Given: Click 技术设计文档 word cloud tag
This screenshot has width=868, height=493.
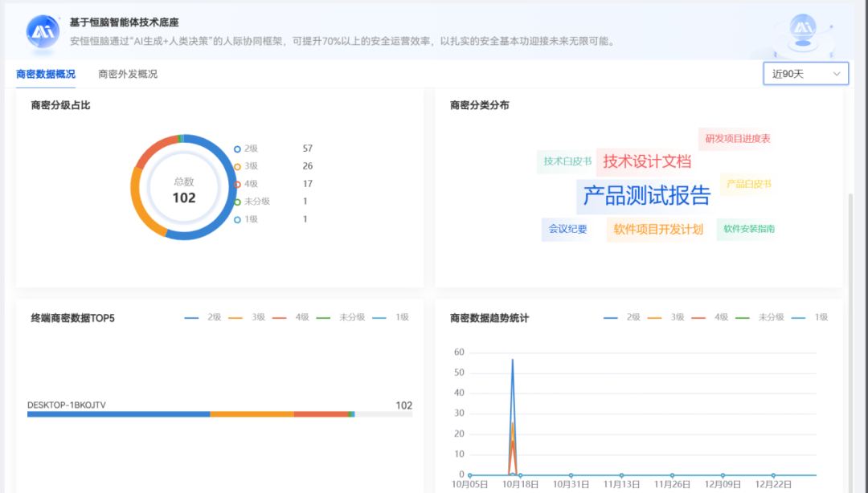Looking at the screenshot, I should click(647, 161).
